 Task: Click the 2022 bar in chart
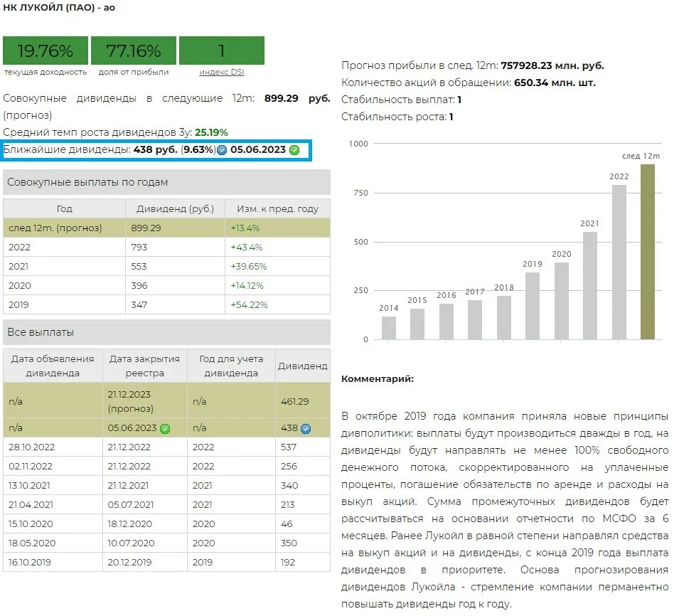pyautogui.click(x=619, y=262)
